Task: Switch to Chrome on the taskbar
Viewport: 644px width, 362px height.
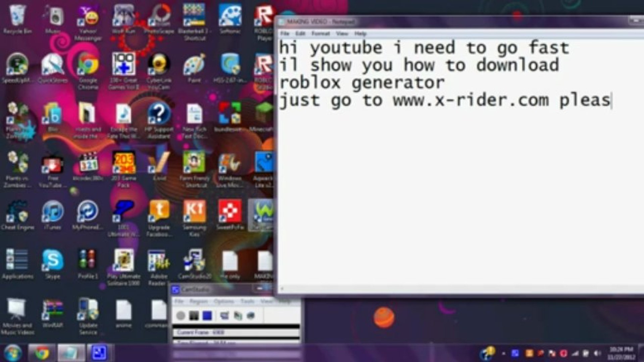Action: 42,353
